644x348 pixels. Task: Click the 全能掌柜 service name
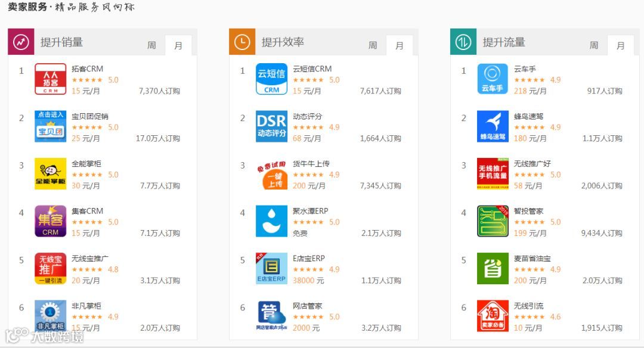[x=86, y=164]
